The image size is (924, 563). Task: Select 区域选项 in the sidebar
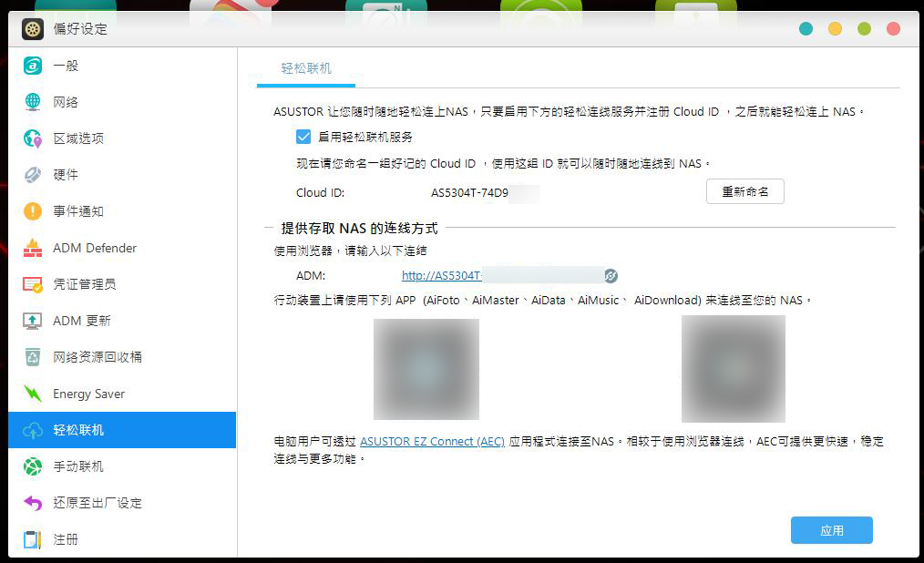pyautogui.click(x=123, y=138)
